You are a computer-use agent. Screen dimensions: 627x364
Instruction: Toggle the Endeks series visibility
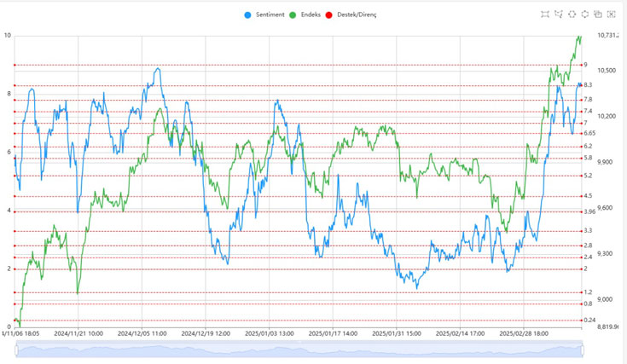(x=311, y=15)
